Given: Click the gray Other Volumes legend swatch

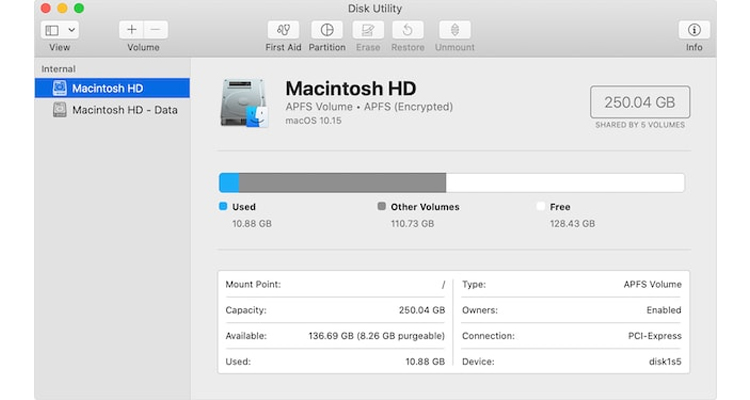Looking at the screenshot, I should click(381, 206).
